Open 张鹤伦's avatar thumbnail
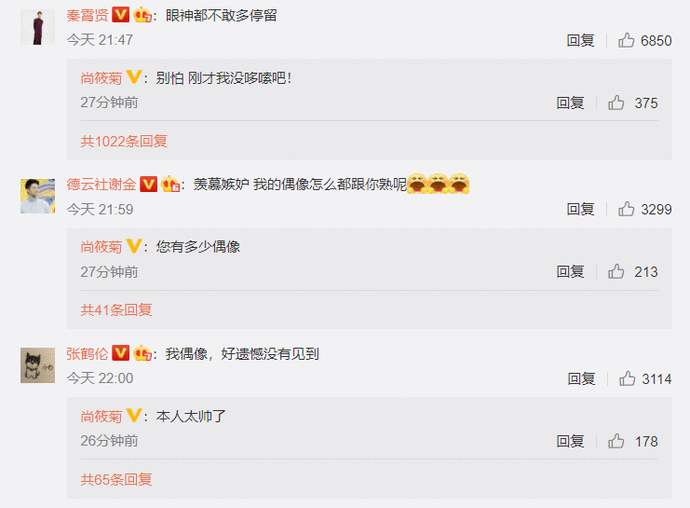Screen dimensions: 690x508 pos(38,365)
